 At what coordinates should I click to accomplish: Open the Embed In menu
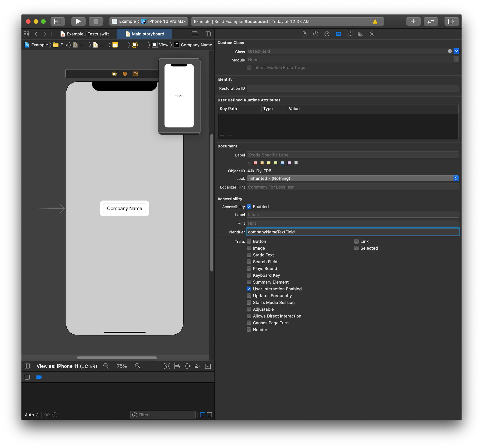pyautogui.click(x=208, y=366)
